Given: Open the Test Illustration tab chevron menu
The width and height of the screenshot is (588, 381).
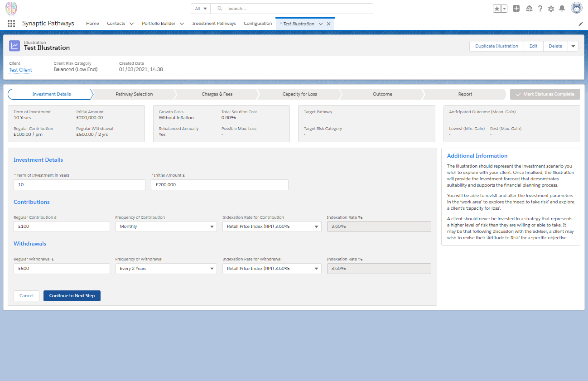Looking at the screenshot, I should [x=321, y=24].
